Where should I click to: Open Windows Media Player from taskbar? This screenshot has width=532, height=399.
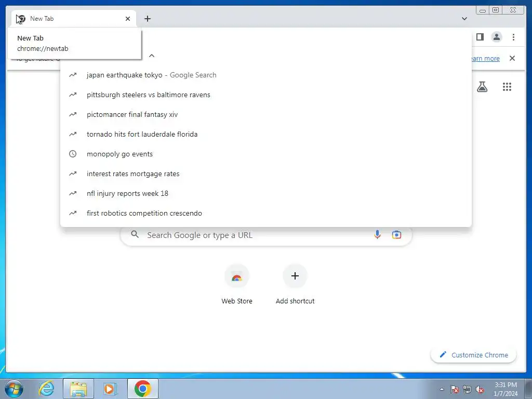110,389
